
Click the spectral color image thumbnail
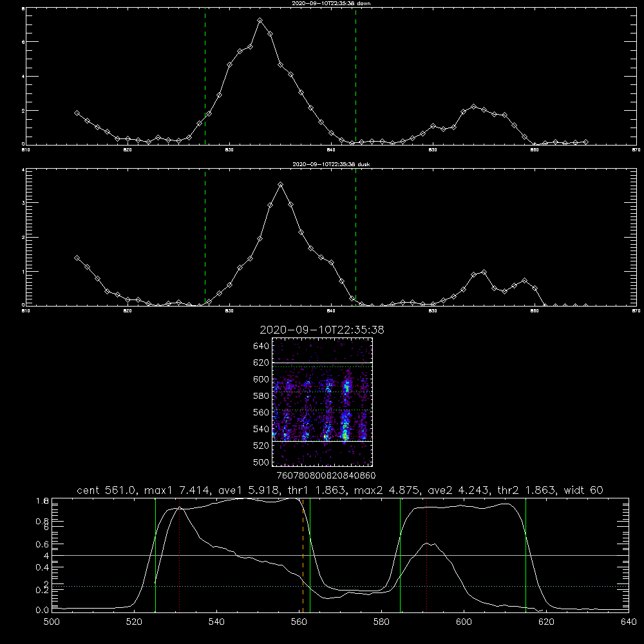tap(322, 402)
